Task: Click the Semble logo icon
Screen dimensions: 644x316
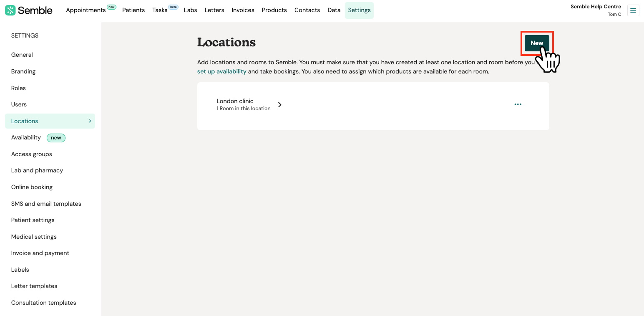Action: [x=10, y=10]
